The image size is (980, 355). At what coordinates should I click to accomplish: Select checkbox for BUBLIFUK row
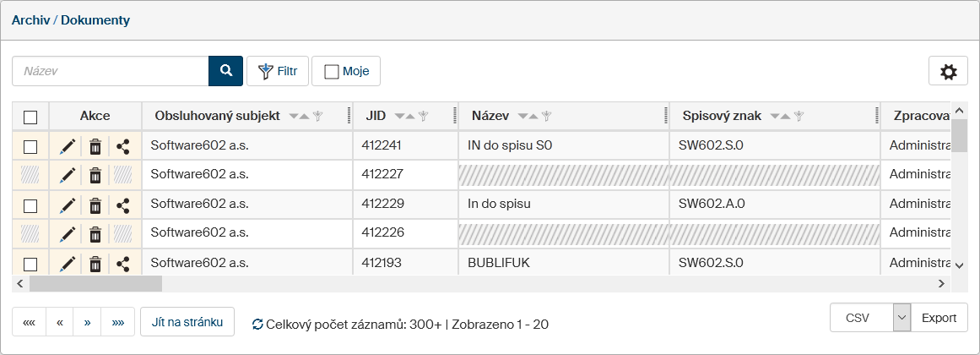[x=30, y=264]
